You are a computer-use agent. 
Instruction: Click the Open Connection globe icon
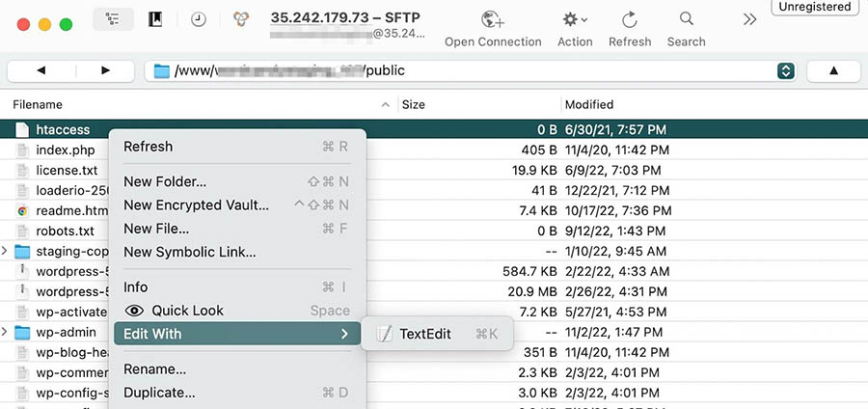coord(493,20)
